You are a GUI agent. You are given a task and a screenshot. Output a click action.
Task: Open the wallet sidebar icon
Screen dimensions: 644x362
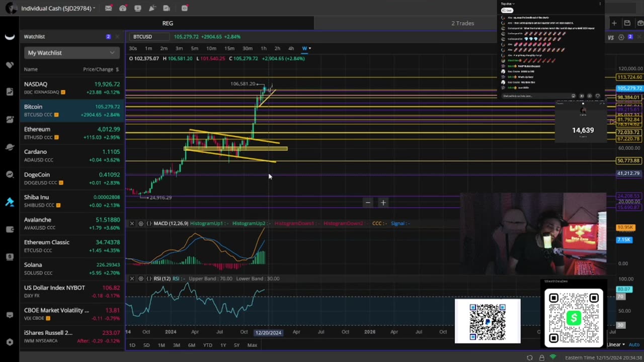10,229
